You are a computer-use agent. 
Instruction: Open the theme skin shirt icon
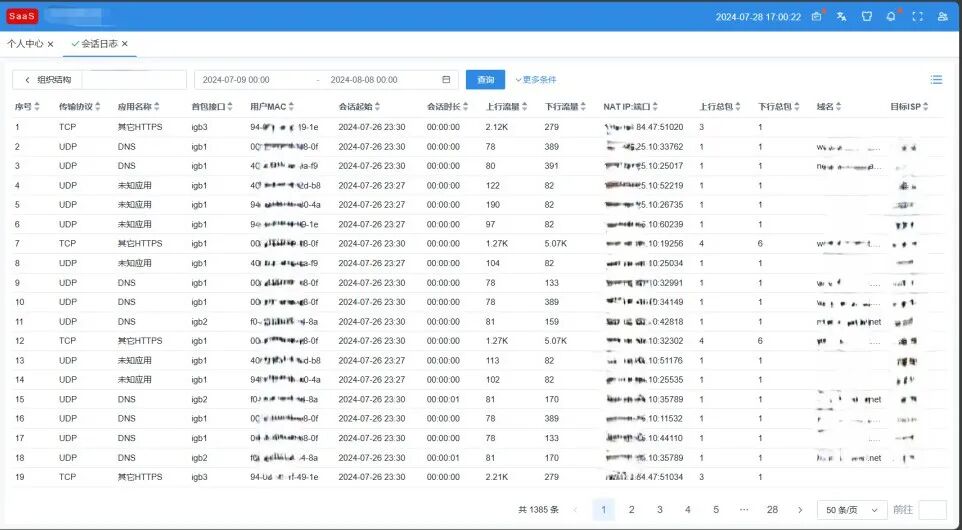click(x=866, y=17)
